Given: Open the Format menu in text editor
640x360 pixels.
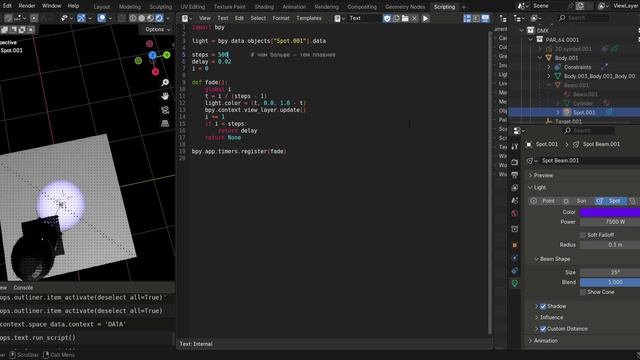Looking at the screenshot, I should tap(281, 18).
